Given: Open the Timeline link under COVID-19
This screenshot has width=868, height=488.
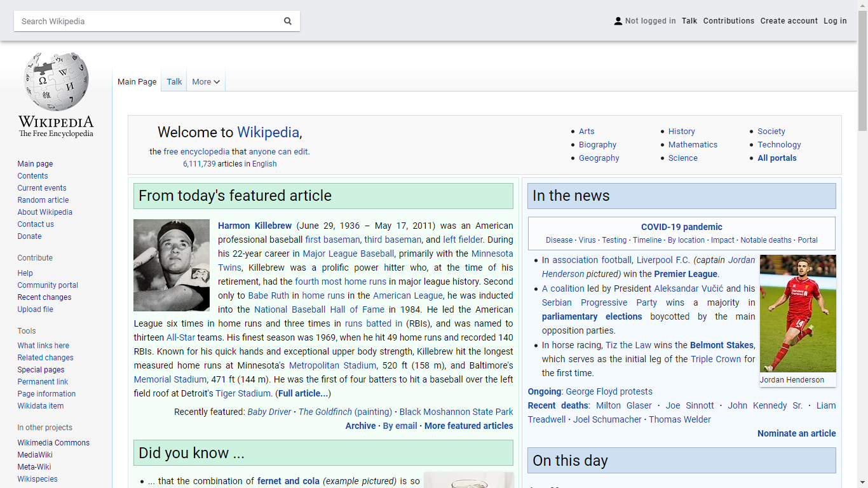Looking at the screenshot, I should (x=647, y=240).
